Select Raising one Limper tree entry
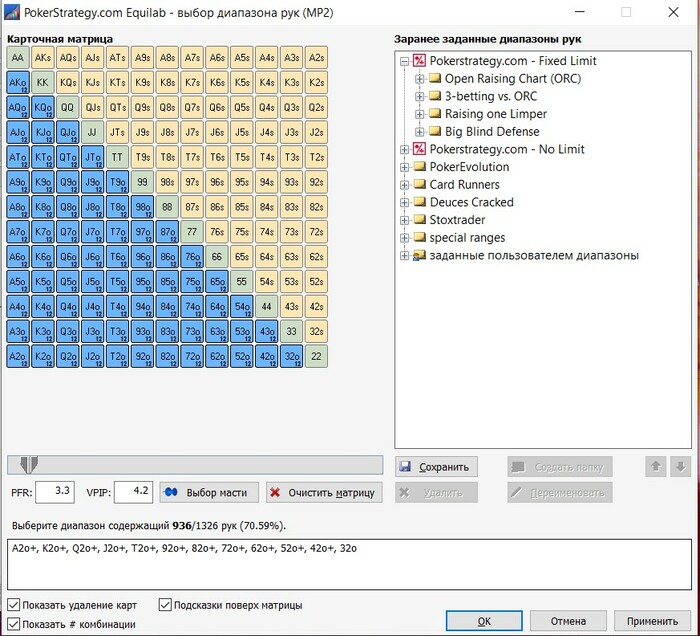 496,114
